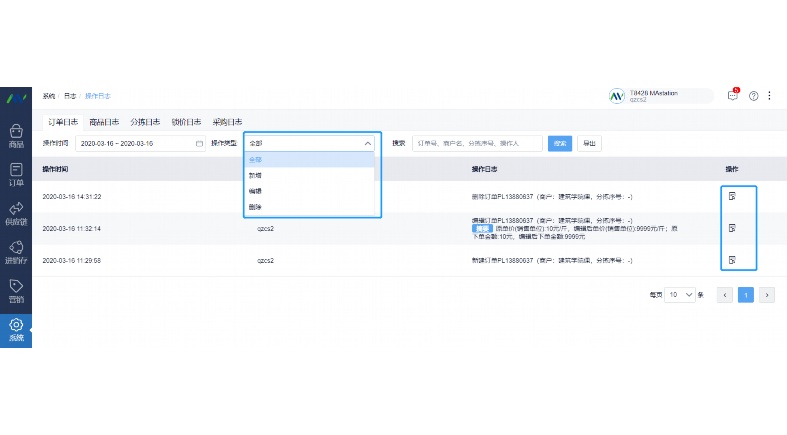Open the per-page count dropdown showing 10
The image size is (787, 435).
pos(680,295)
